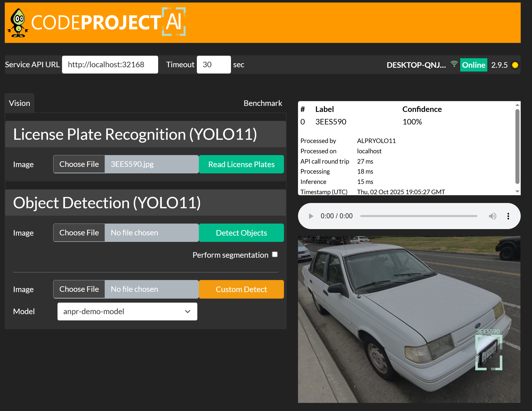Click Read License Plates button
This screenshot has height=411, width=532.
pos(241,164)
